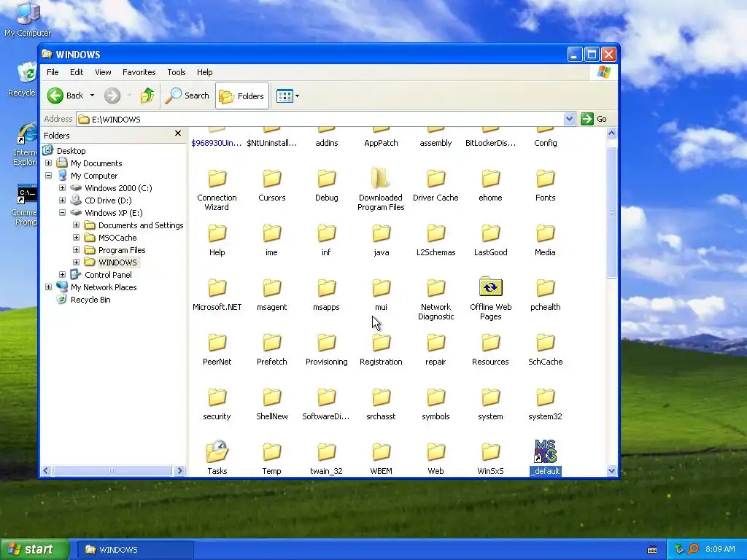Expand Windows 2000 (C:) drive

(x=63, y=187)
